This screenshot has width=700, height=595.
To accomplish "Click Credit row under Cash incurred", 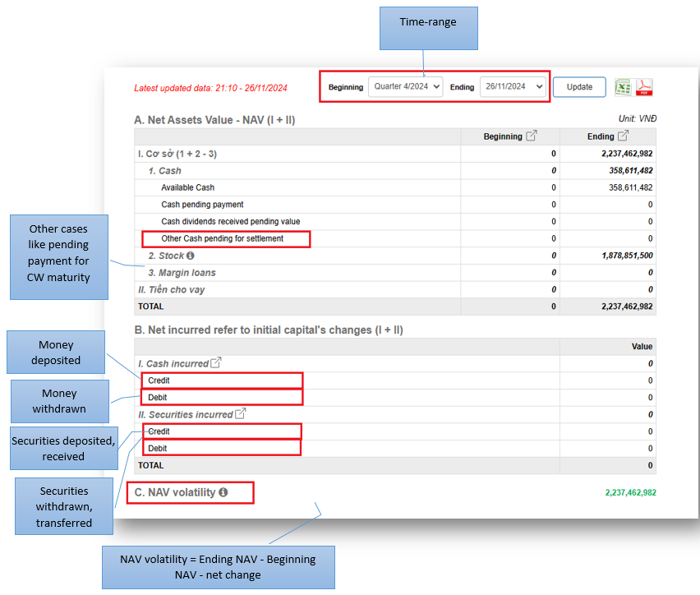I will coord(159,381).
